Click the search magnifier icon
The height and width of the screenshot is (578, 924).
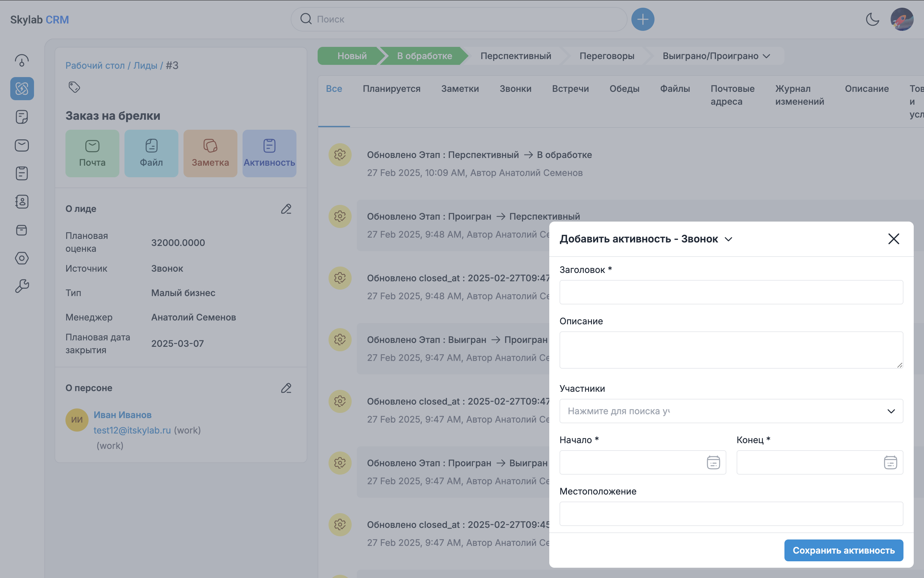[x=306, y=19]
